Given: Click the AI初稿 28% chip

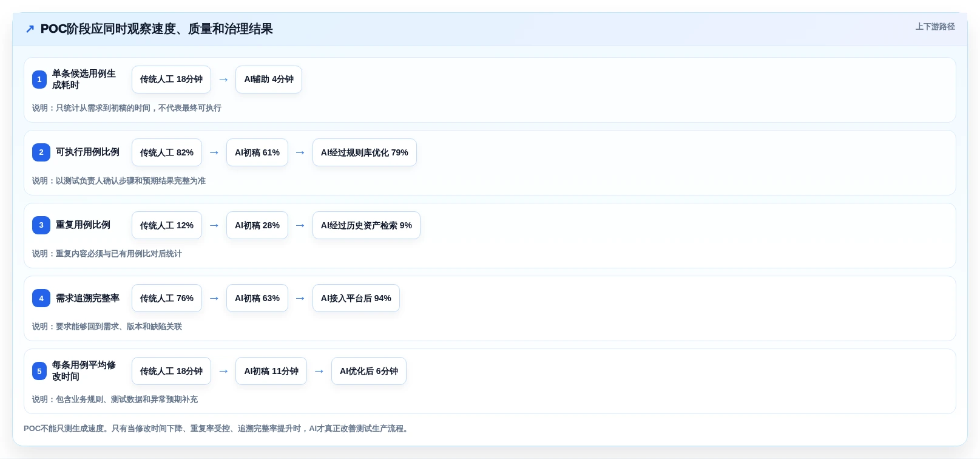Looking at the screenshot, I should tap(257, 225).
